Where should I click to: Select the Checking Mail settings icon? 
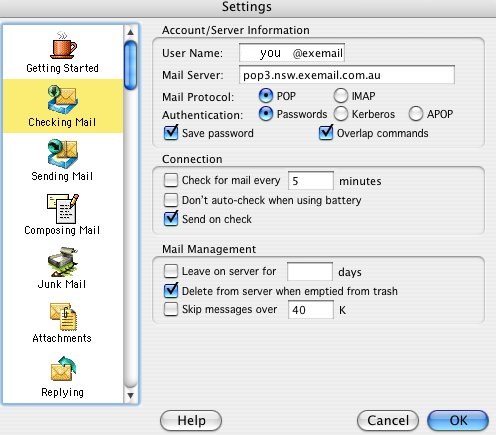63,99
